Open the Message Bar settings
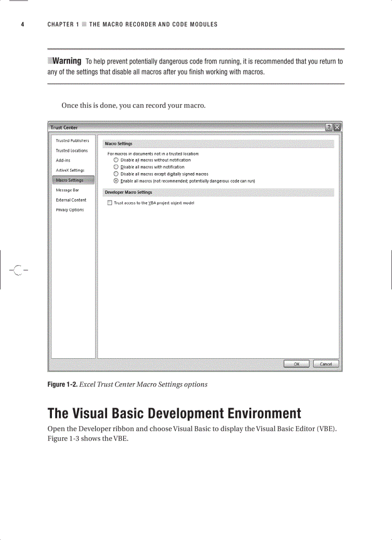Viewport: 392px width, 540px height. (x=67, y=189)
